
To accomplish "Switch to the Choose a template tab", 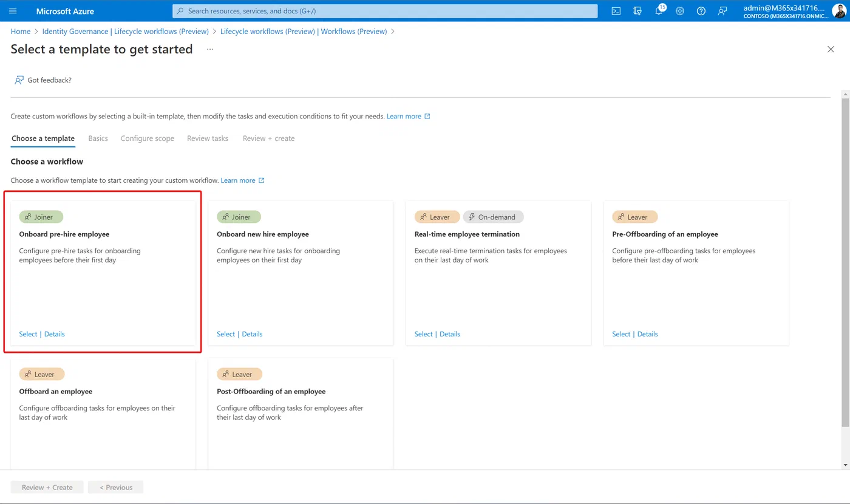I will coord(43,138).
